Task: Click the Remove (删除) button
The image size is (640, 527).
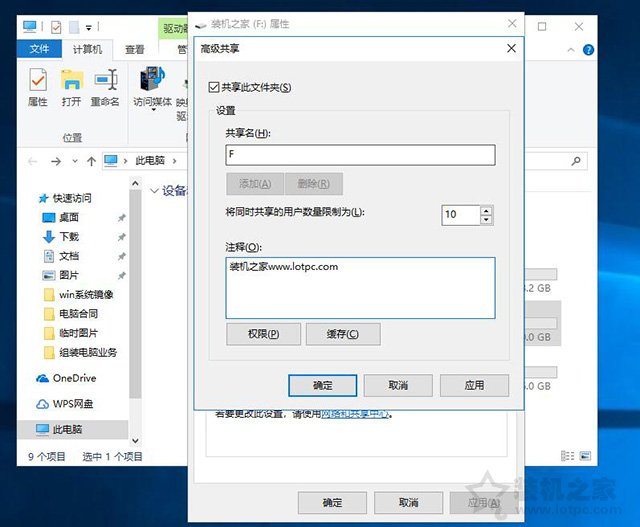Action: [x=313, y=184]
